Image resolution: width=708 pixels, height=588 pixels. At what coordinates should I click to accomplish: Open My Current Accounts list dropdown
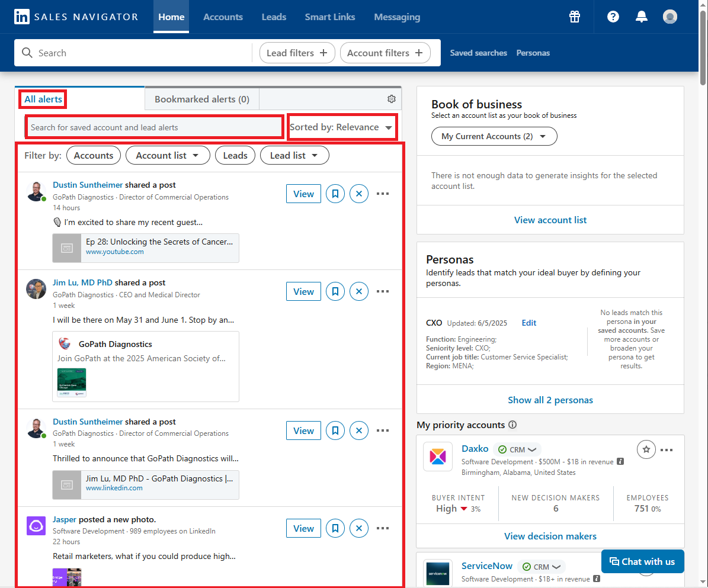tap(494, 136)
